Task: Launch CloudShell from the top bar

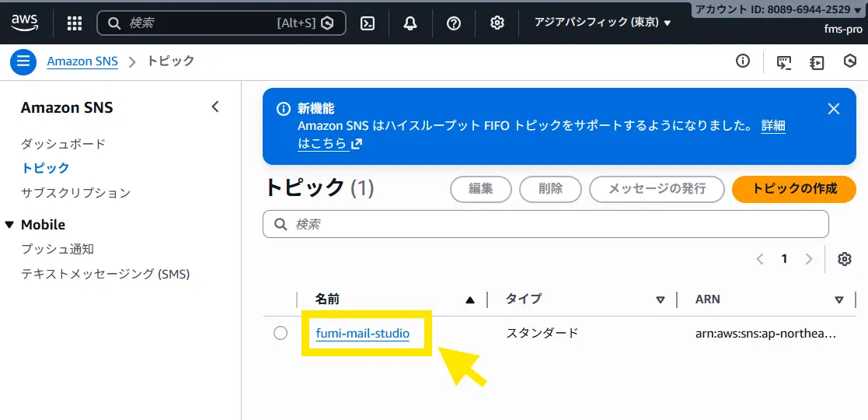Action: [368, 23]
